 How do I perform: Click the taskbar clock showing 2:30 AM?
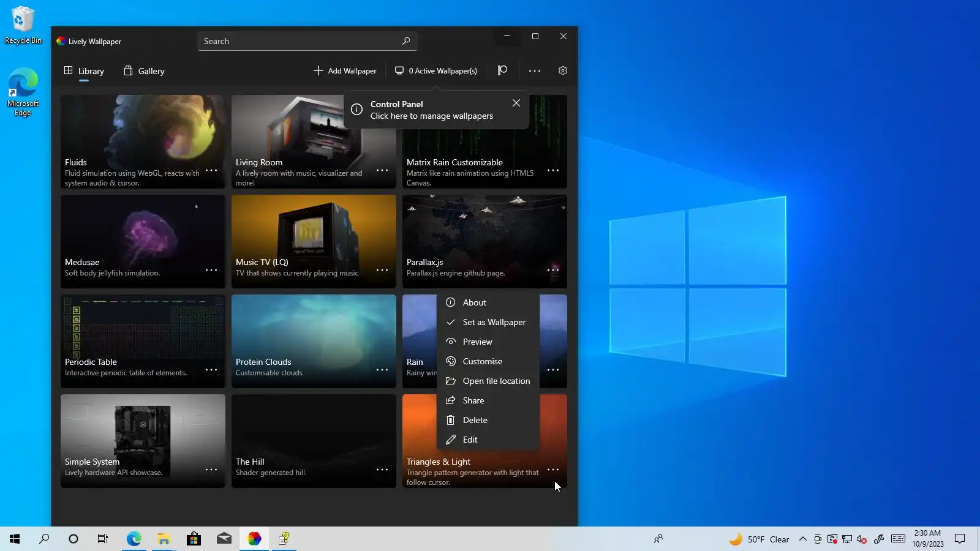coord(927,539)
